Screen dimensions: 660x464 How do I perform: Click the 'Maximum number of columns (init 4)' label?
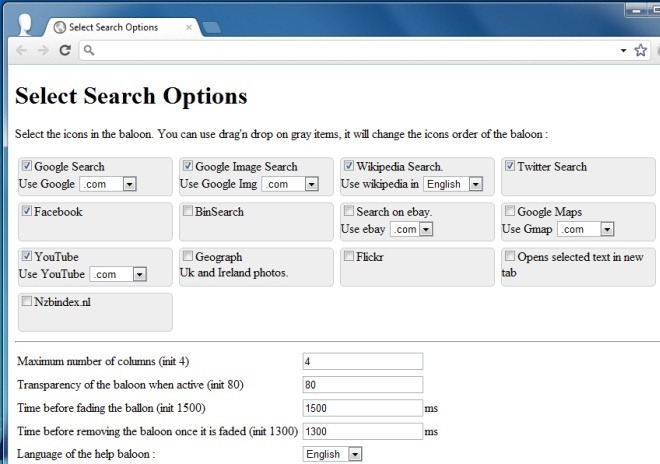click(103, 361)
